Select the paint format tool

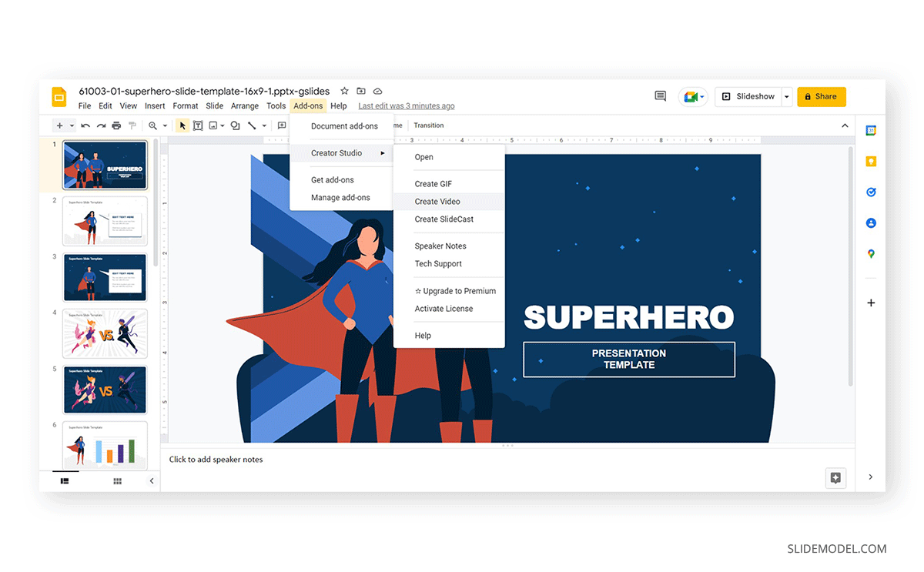click(132, 125)
